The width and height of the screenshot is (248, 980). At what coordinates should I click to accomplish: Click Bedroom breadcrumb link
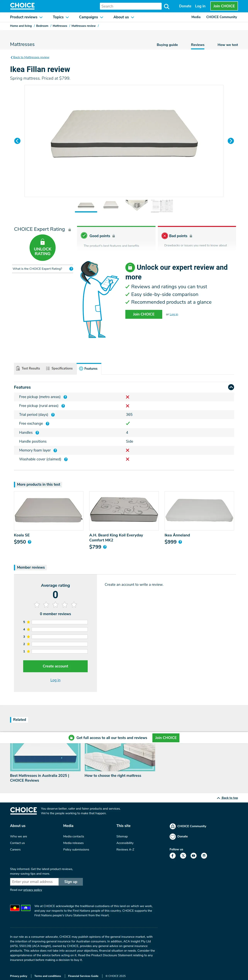(42, 26)
